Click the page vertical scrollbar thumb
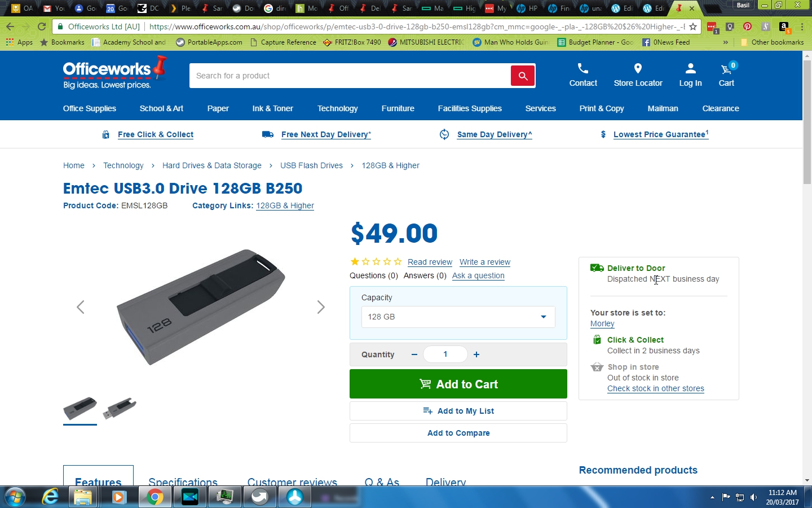Image resolution: width=812 pixels, height=508 pixels. point(807,122)
